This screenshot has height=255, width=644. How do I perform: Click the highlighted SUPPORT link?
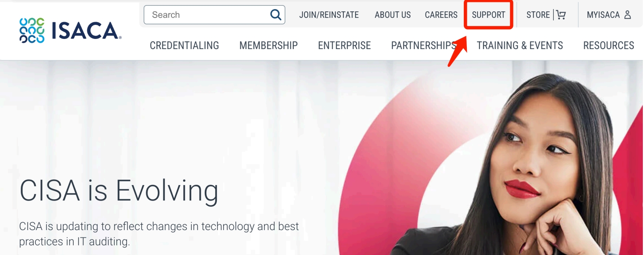pos(488,15)
